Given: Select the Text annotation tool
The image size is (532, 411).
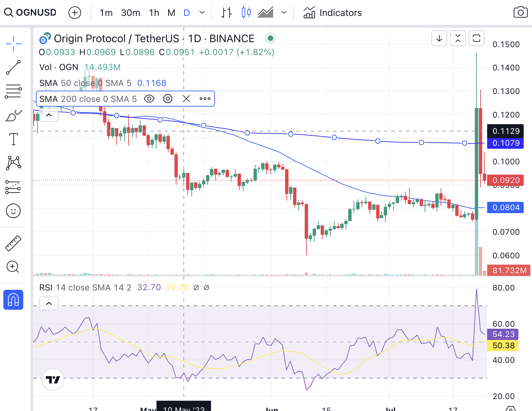Looking at the screenshot, I should 14,139.
